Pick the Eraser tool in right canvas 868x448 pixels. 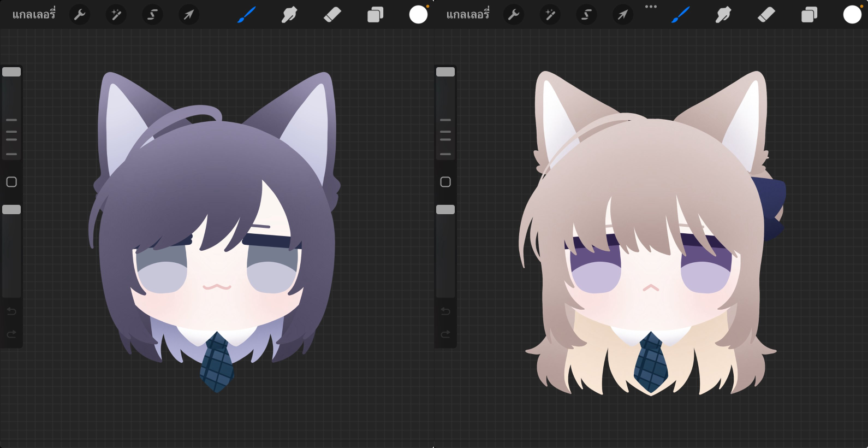click(x=766, y=15)
